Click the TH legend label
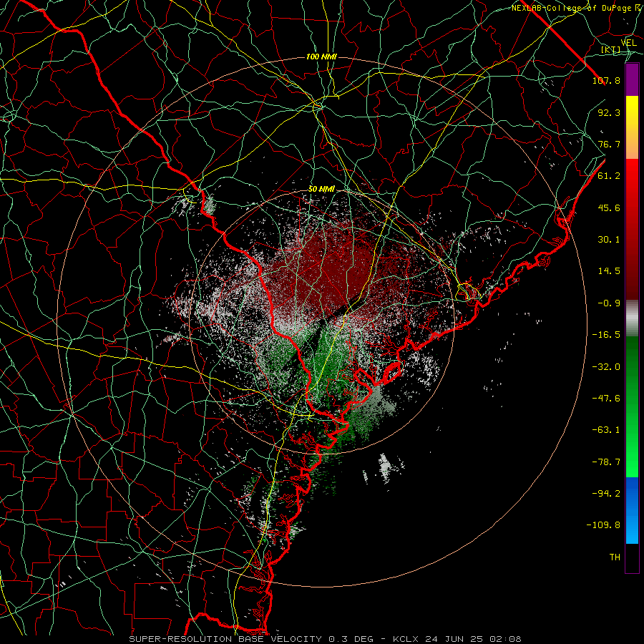The image size is (644, 644). tap(615, 557)
